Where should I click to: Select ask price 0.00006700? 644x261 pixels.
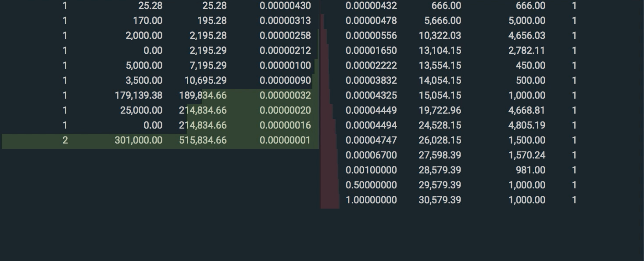click(x=371, y=155)
